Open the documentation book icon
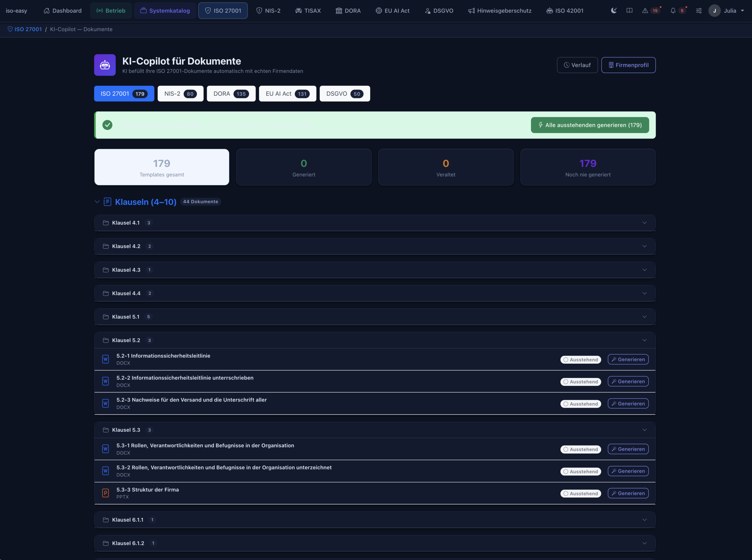Viewport: 752px width, 560px height. coord(630,10)
